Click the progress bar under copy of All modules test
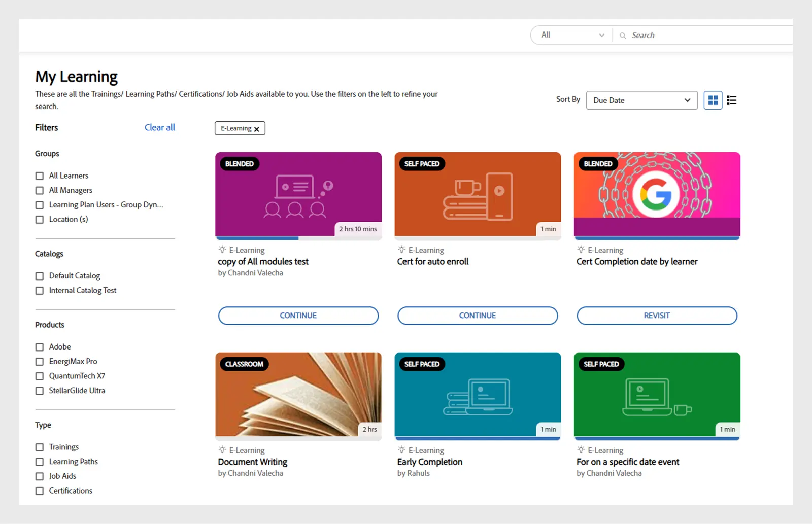 298,237
